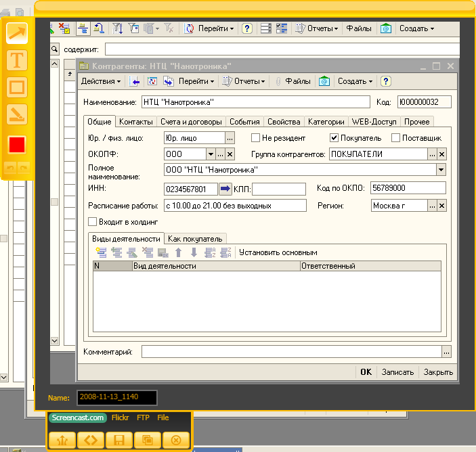Select the rectangle shape tool
The width and height of the screenshot is (476, 452).
(x=17, y=87)
